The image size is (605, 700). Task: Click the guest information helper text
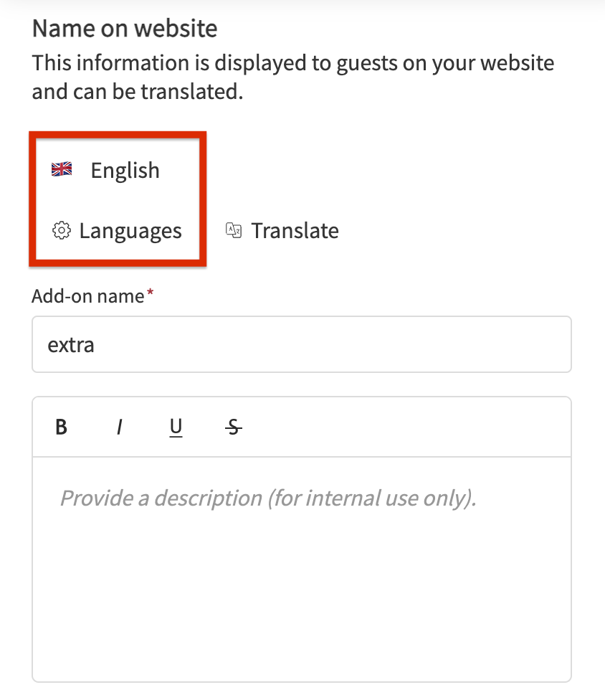pyautogui.click(x=292, y=77)
